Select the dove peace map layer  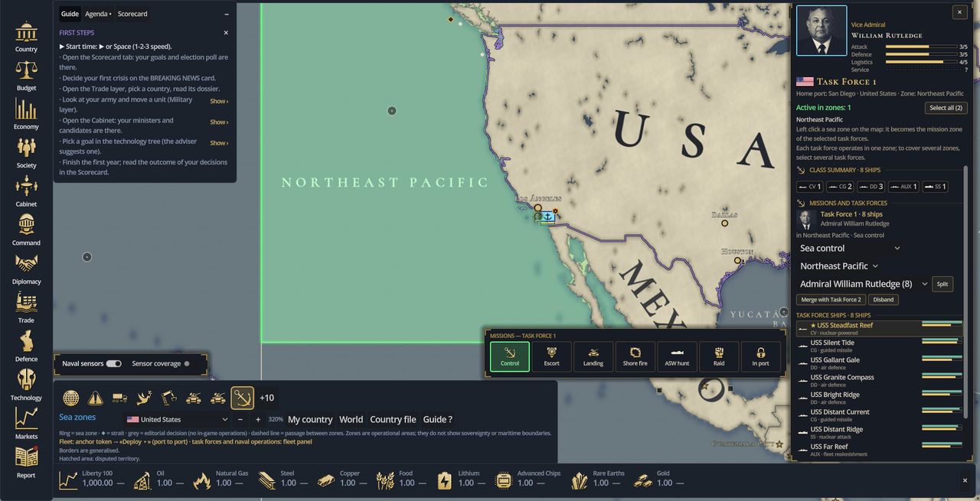point(144,398)
